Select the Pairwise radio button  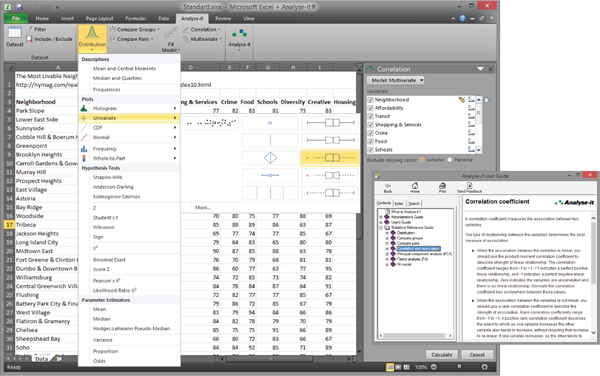[450, 160]
